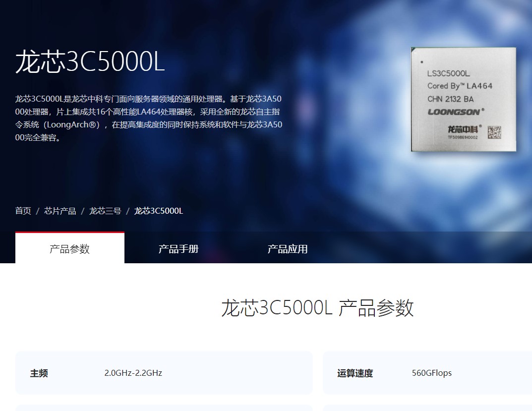
Task: Switch to the 产品手册 tab
Action: point(178,249)
